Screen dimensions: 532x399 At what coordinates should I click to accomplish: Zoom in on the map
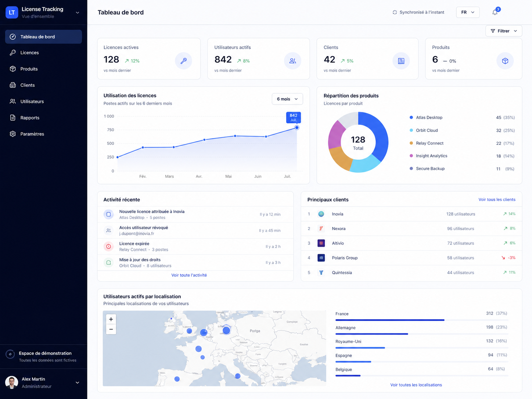point(111,319)
